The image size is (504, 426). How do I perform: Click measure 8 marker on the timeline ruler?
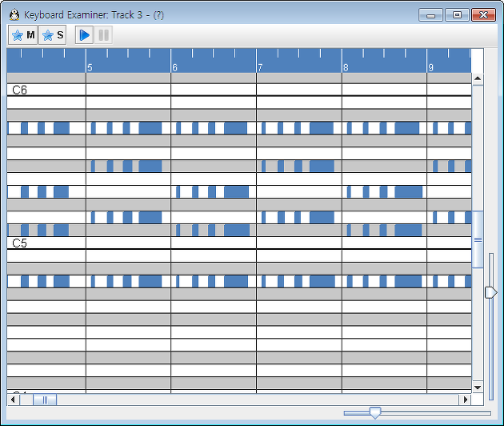346,67
